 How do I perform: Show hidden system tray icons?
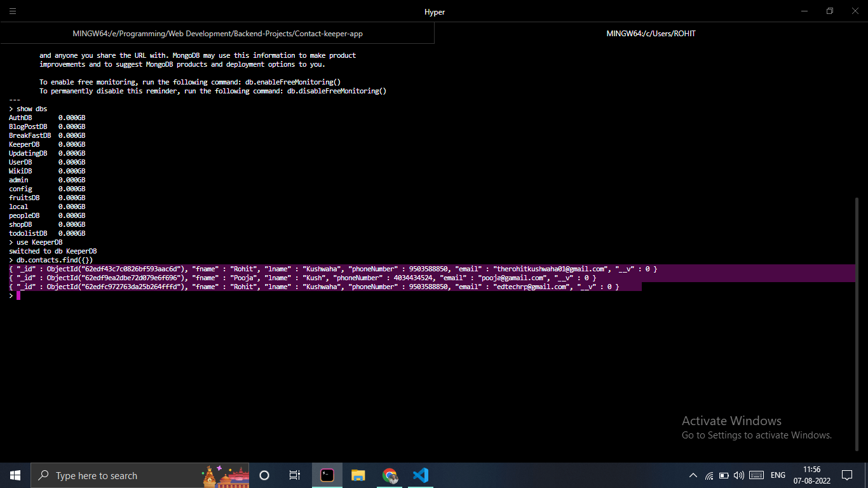pos(693,475)
